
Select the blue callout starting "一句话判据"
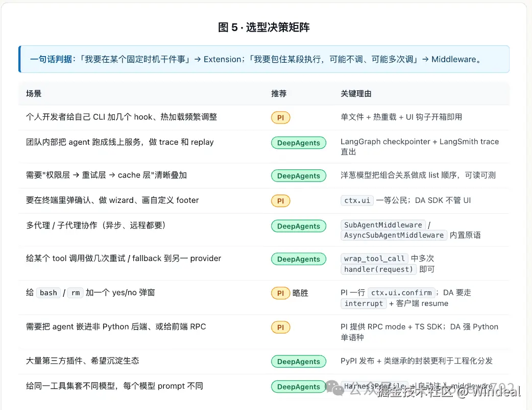(x=264, y=59)
